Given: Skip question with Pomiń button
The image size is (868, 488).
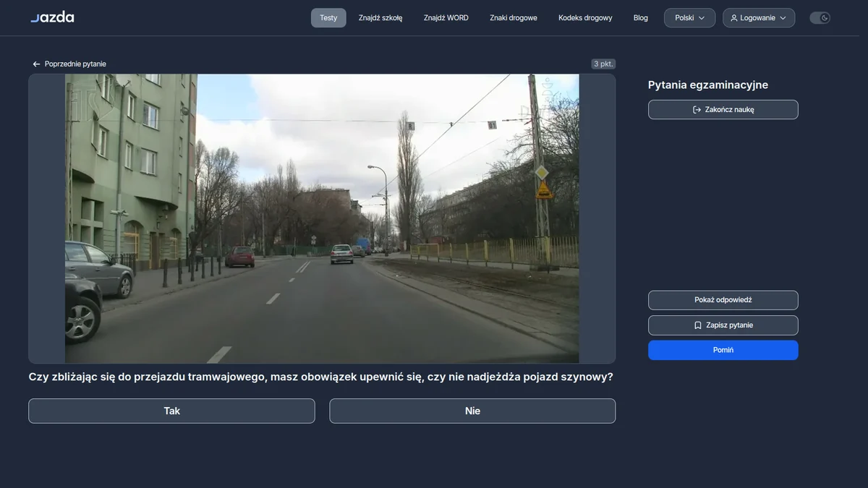Looking at the screenshot, I should pyautogui.click(x=723, y=350).
